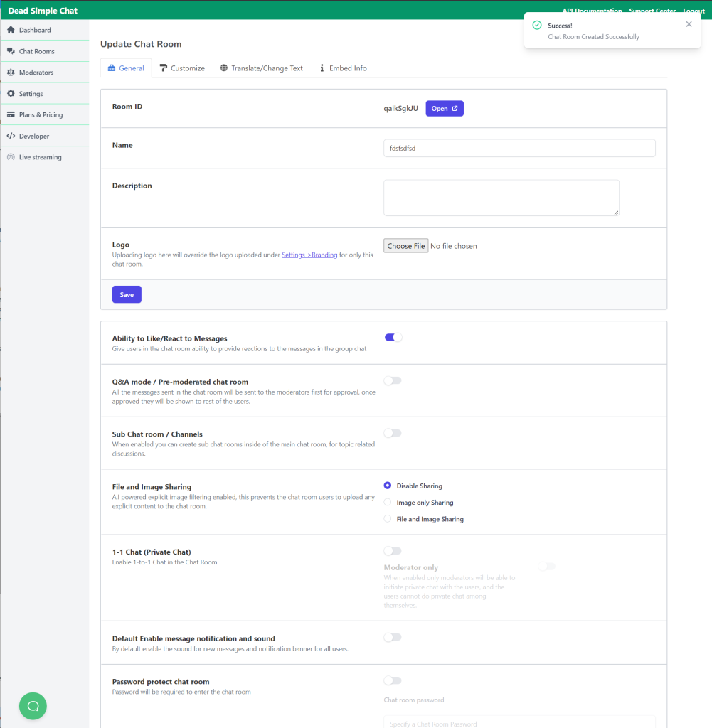Toggle Ability to Like/React to Messages
Screen dimensions: 712x728
tap(393, 337)
